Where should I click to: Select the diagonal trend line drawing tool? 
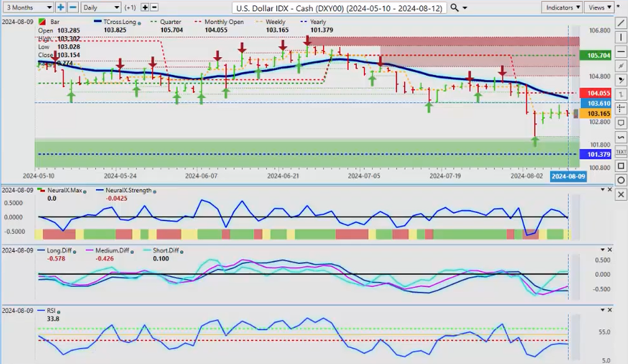621,23
